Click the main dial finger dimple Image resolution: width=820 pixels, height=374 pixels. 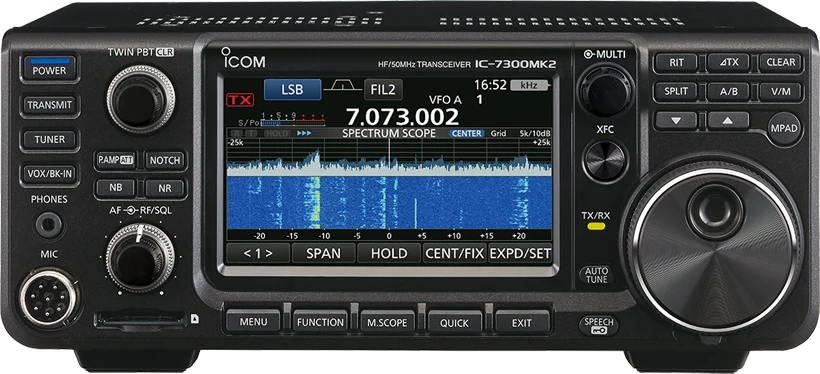click(x=714, y=211)
